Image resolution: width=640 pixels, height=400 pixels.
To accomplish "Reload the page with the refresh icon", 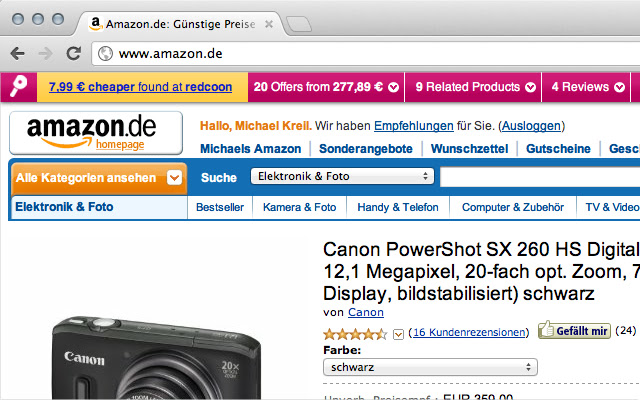I will pyautogui.click(x=73, y=53).
